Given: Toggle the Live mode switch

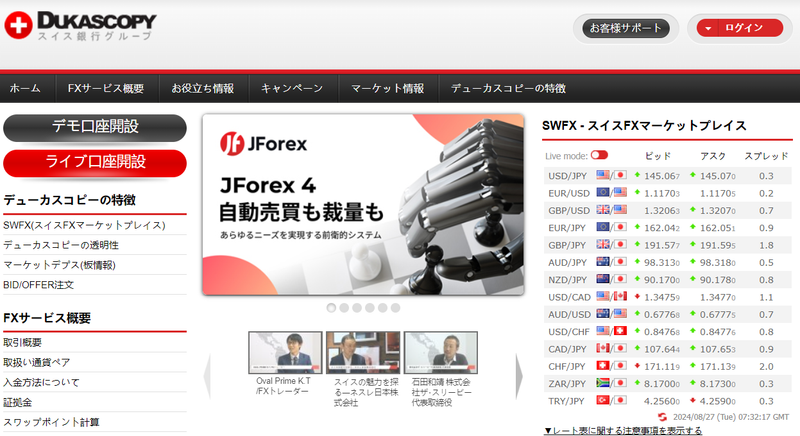Looking at the screenshot, I should (x=599, y=155).
